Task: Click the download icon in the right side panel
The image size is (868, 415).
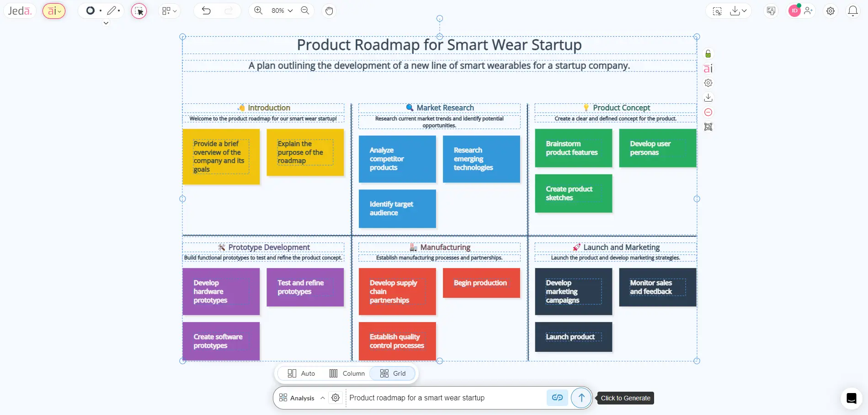Action: coord(708,97)
